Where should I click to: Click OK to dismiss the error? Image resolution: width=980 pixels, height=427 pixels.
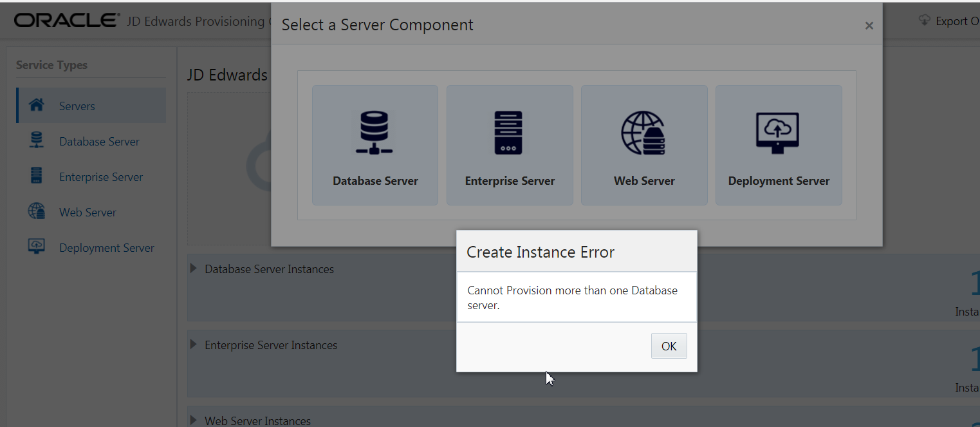tap(669, 346)
